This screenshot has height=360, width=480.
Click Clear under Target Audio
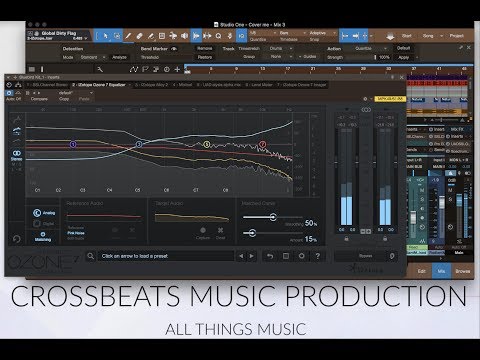click(x=220, y=233)
